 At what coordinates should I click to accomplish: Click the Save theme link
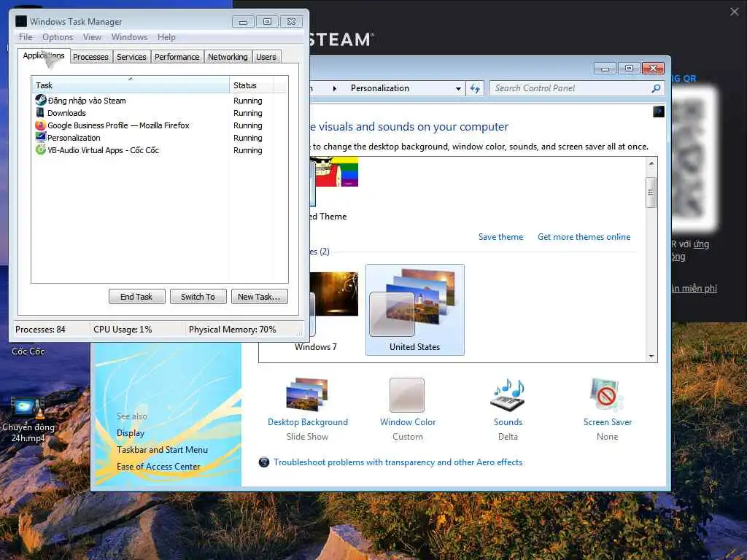coord(500,237)
